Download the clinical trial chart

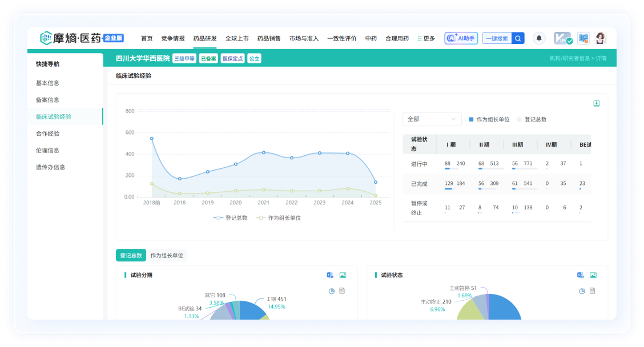coord(597,103)
